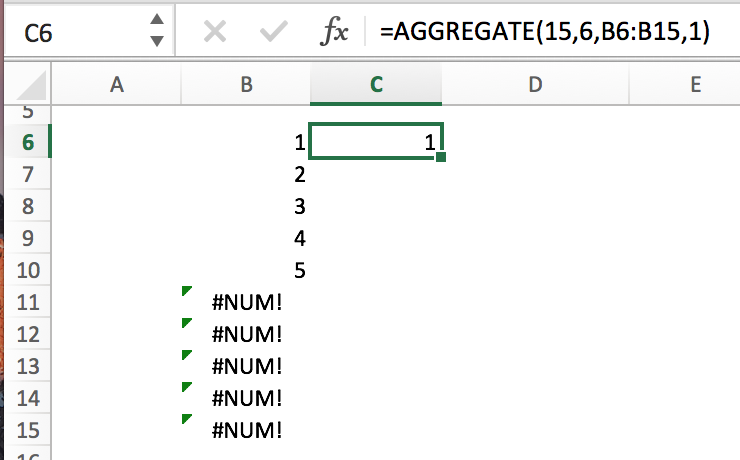Click the cancel (X) formula icon

point(214,32)
